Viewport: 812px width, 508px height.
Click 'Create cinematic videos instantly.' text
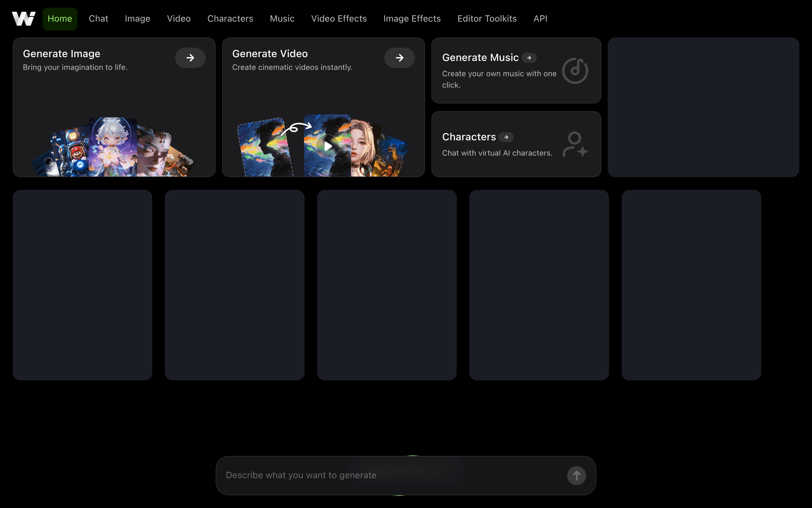click(x=292, y=68)
